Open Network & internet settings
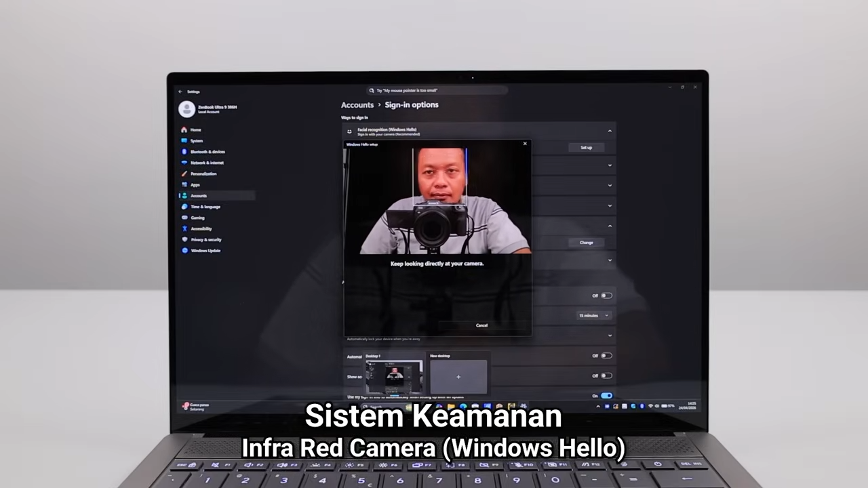The height and width of the screenshot is (488, 868). pos(202,163)
